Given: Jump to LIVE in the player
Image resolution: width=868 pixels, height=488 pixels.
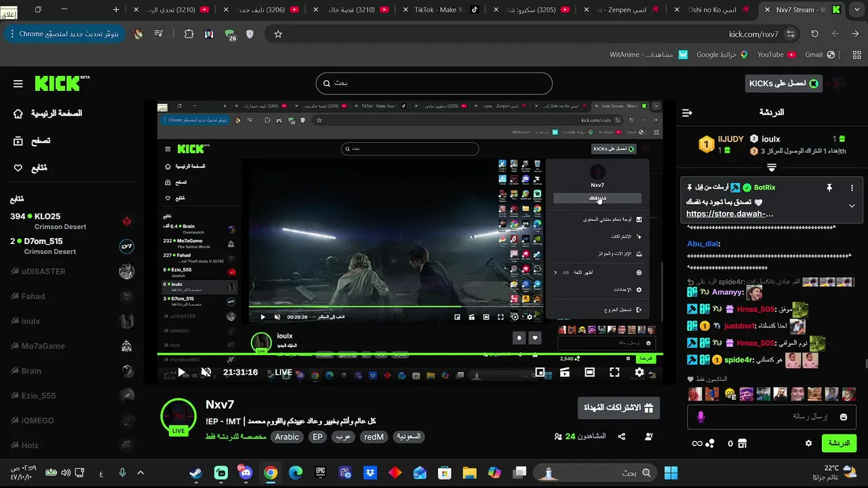Looking at the screenshot, I should point(283,372).
